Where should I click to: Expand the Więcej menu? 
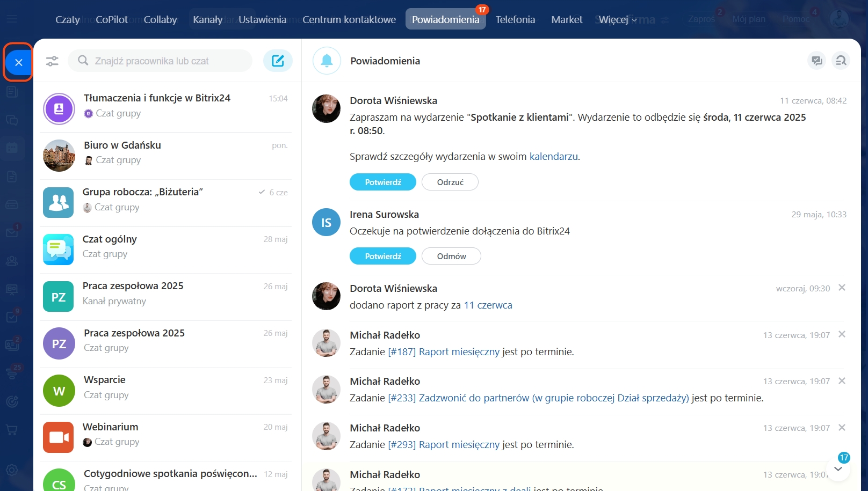[x=618, y=20]
